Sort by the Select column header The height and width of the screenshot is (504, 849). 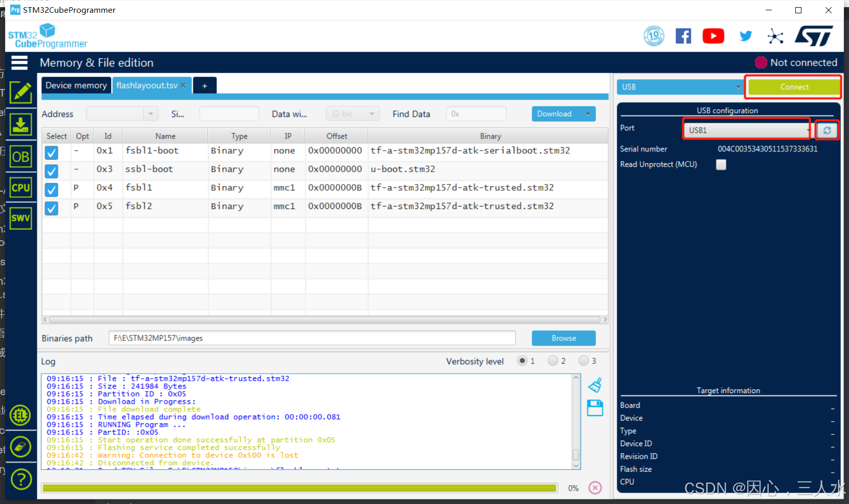point(56,136)
